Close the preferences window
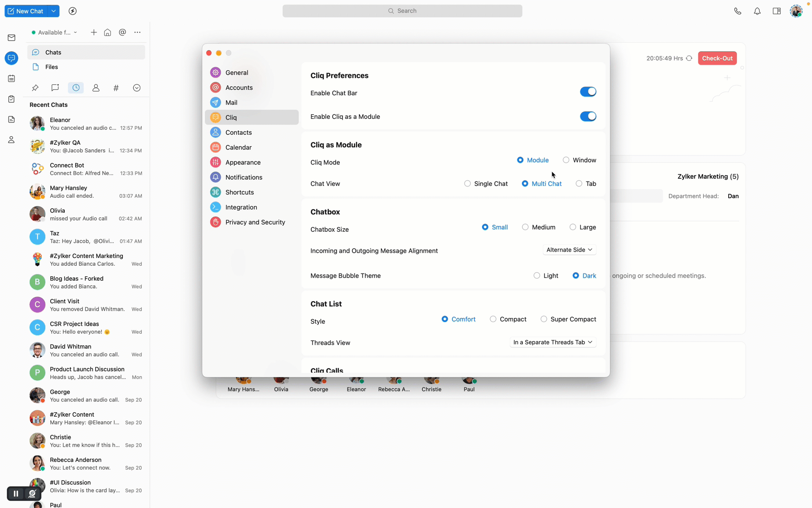Viewport: 812px width, 508px height. (x=209, y=53)
